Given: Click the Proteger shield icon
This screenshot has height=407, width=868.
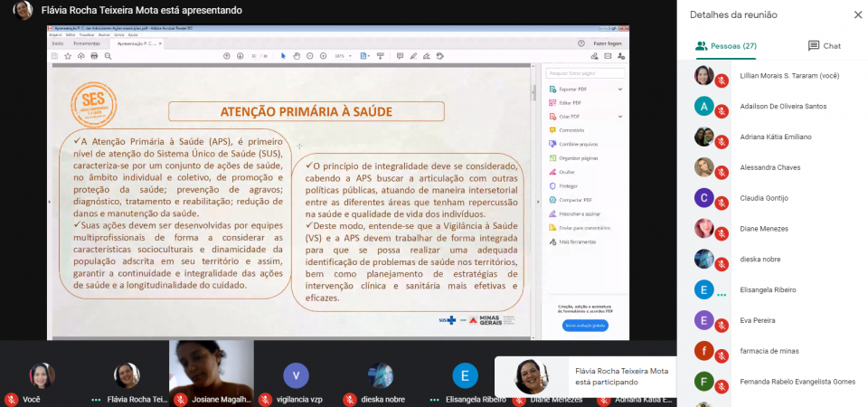Looking at the screenshot, I should [552, 186].
